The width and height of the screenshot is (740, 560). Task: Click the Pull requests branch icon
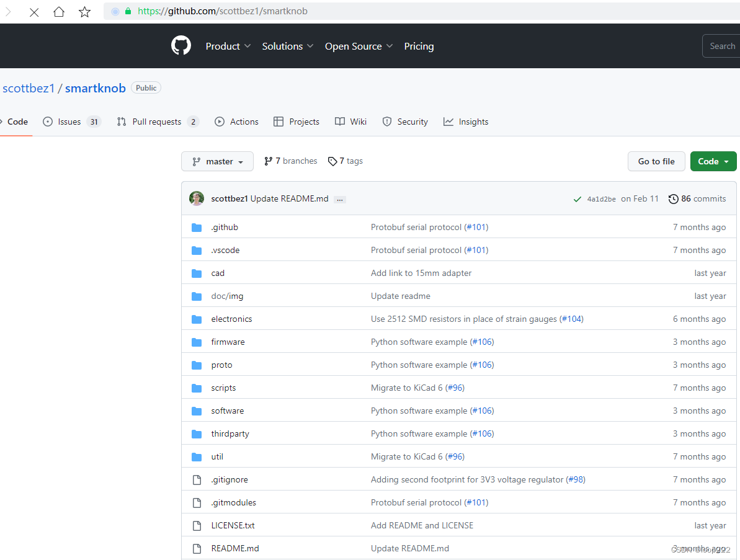122,122
